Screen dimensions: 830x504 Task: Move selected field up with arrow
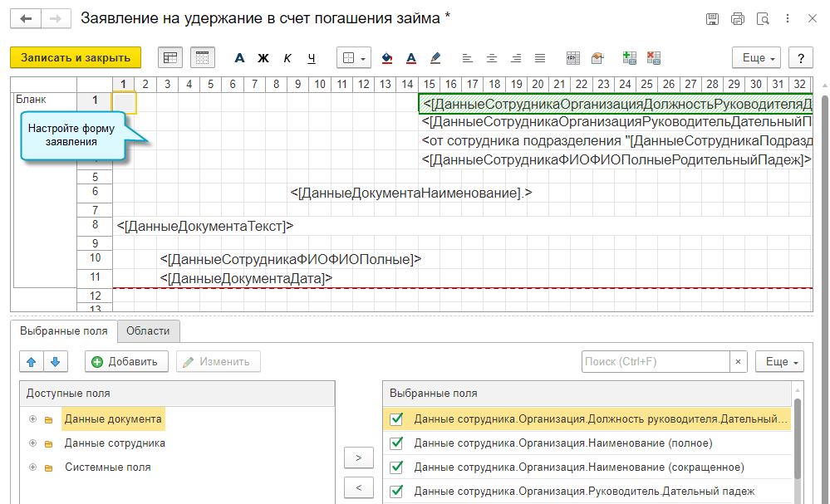pyautogui.click(x=32, y=362)
